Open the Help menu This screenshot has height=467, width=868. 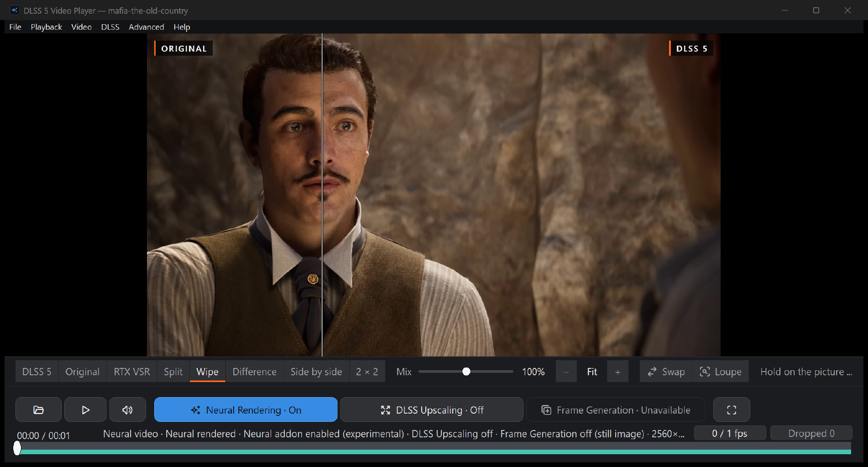point(182,27)
